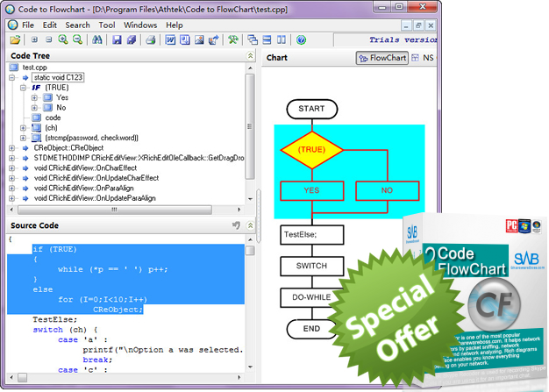Click the 'switch (ch) {' code line
Screen dimensions: 549x392
(65, 330)
